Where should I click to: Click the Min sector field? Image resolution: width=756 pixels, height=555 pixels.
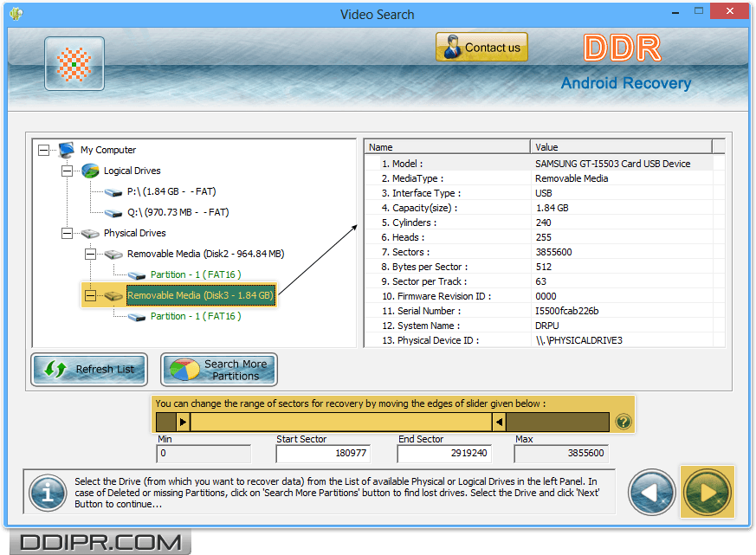tap(204, 453)
